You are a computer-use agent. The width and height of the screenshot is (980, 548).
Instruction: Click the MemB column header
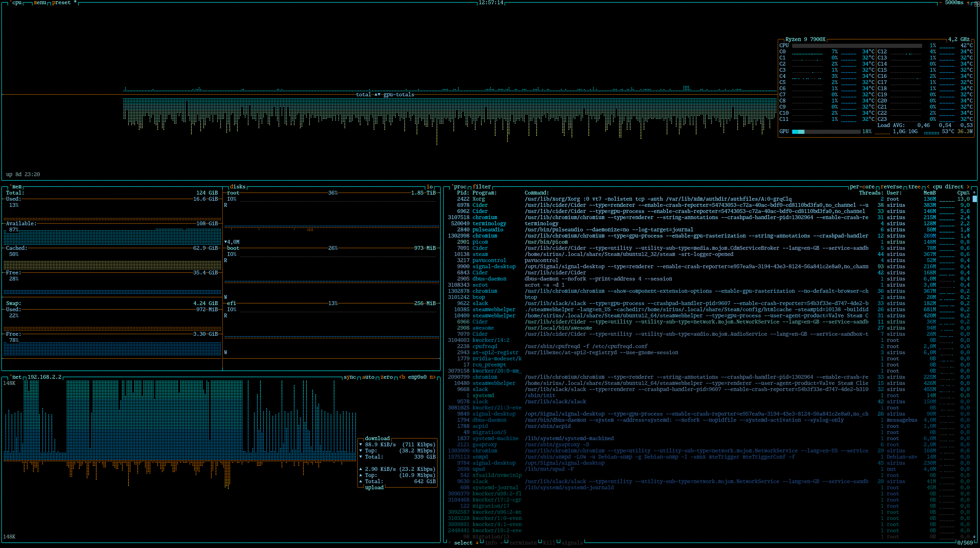click(x=930, y=193)
